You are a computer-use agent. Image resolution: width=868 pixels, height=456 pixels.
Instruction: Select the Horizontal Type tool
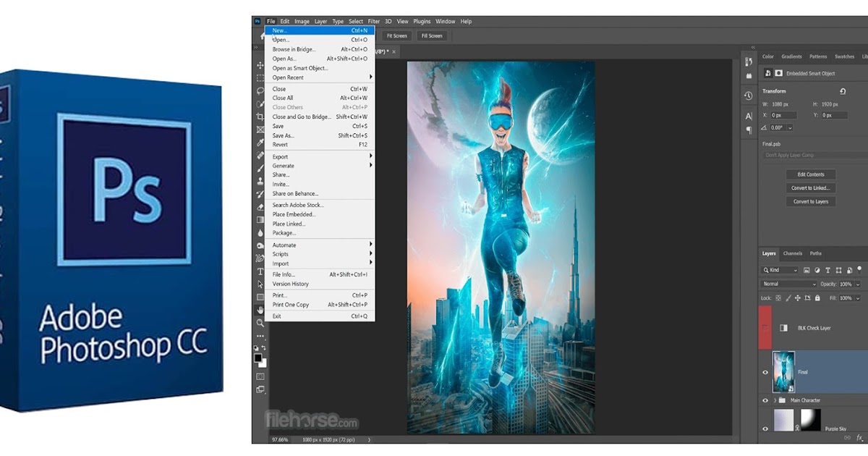260,271
